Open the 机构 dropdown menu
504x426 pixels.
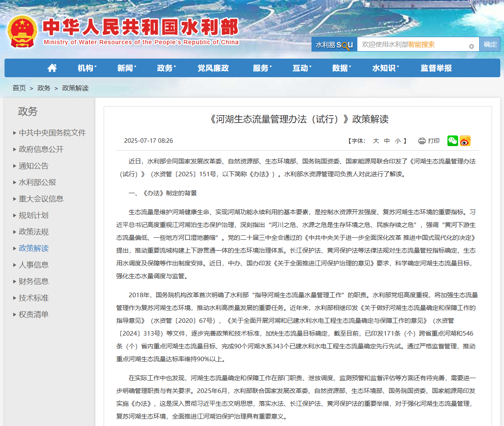point(87,68)
